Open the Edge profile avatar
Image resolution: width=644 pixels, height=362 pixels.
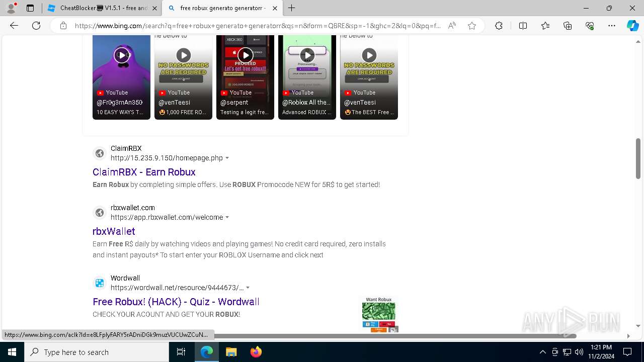11,8
